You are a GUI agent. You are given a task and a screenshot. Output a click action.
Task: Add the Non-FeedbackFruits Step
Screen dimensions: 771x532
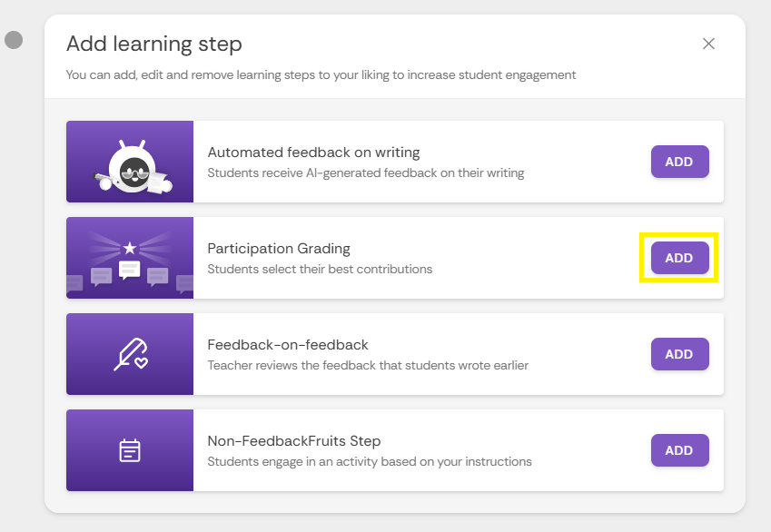(679, 450)
